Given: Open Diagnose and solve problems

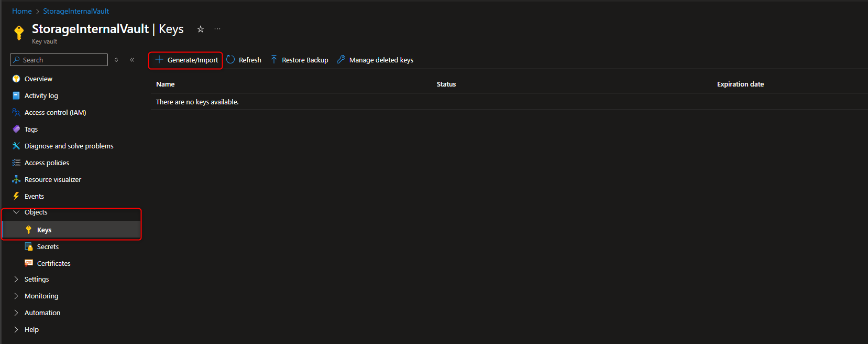Looking at the screenshot, I should point(69,146).
